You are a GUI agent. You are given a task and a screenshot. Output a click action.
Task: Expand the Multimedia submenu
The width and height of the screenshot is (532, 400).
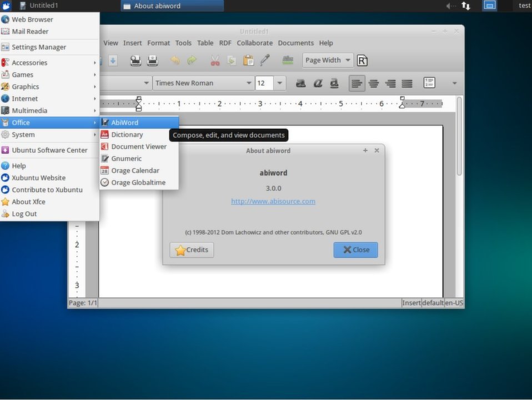tap(49, 111)
